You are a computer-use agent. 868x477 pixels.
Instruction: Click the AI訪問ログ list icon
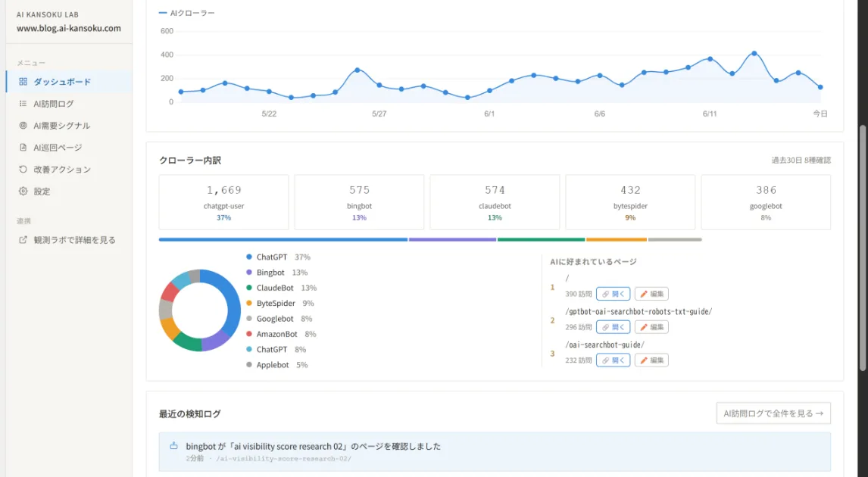point(23,104)
